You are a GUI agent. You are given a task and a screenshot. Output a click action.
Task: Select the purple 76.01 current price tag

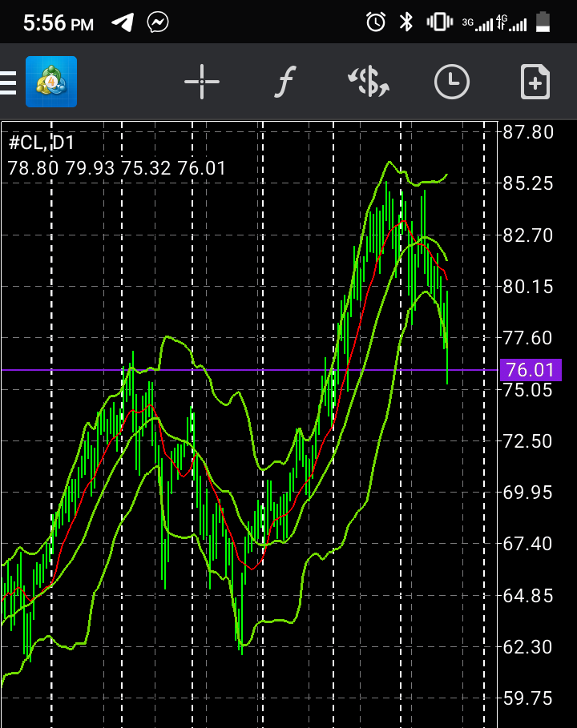(530, 370)
